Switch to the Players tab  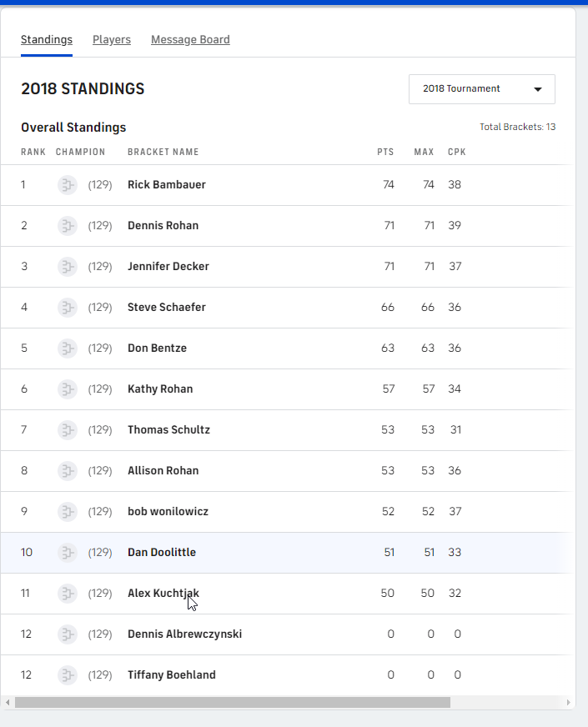coord(112,40)
